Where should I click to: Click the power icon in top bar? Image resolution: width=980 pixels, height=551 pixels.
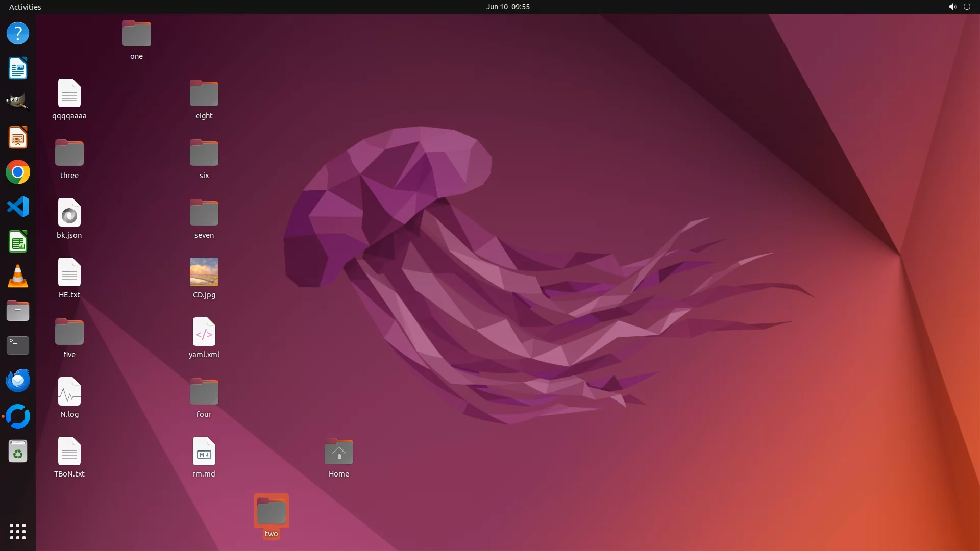pos(967,7)
